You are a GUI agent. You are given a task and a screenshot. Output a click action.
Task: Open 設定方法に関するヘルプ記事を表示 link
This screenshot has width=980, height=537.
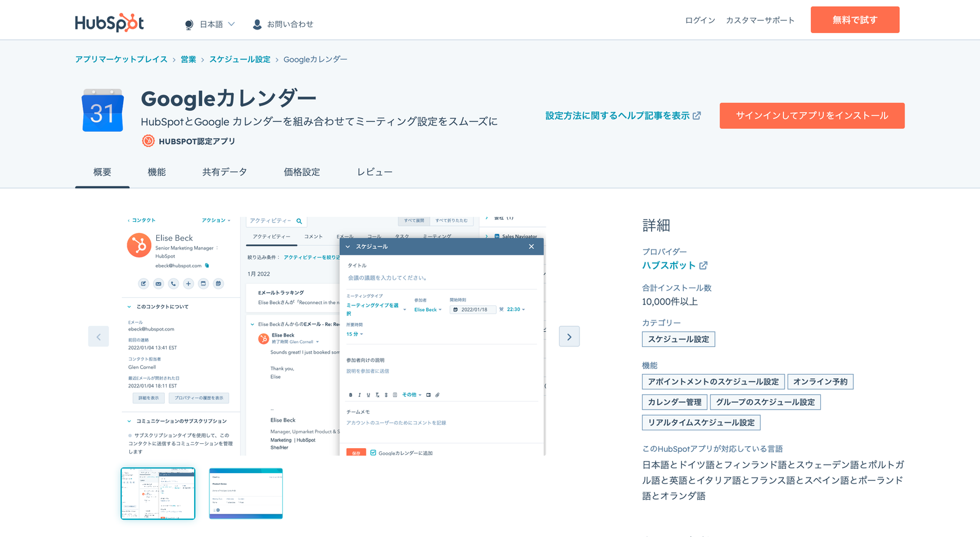click(x=617, y=116)
